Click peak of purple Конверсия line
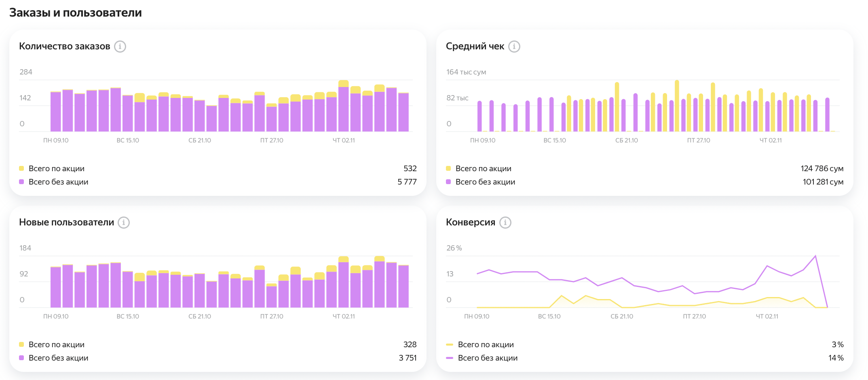This screenshot has height=380, width=868. click(815, 256)
